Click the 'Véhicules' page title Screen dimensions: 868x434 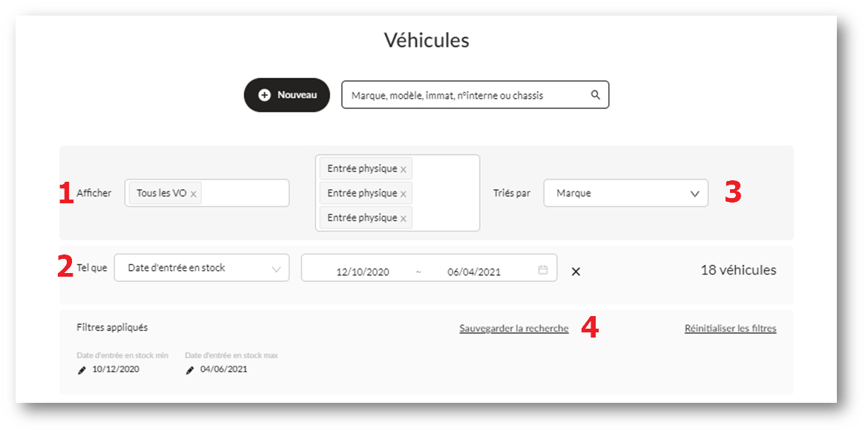(427, 40)
